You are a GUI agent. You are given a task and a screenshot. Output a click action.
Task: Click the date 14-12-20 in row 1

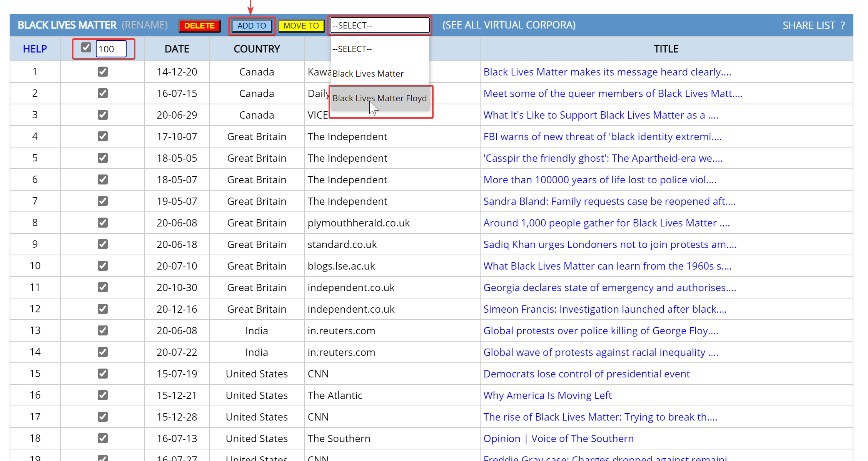177,72
